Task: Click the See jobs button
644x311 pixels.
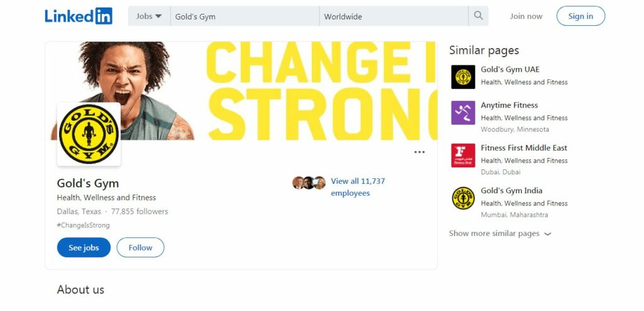Action: 84,247
